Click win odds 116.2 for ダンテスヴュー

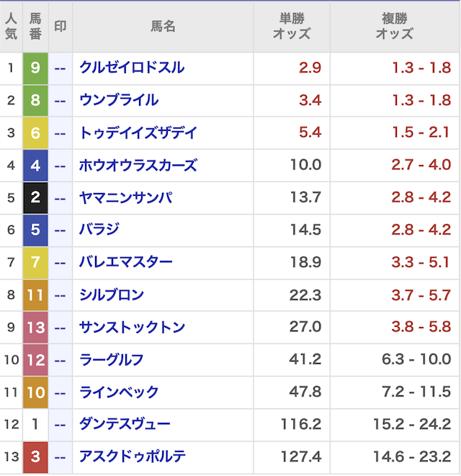tap(301, 424)
